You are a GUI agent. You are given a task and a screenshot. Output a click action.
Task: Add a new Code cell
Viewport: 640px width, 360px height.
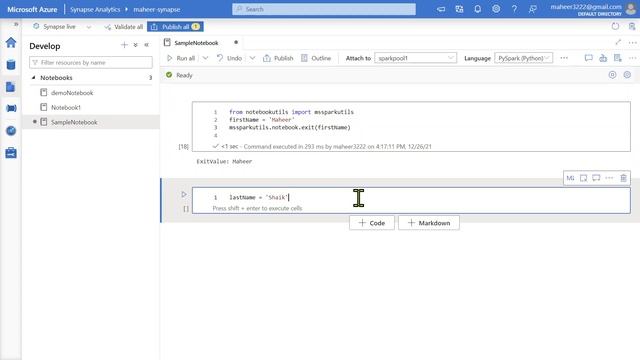(372, 223)
